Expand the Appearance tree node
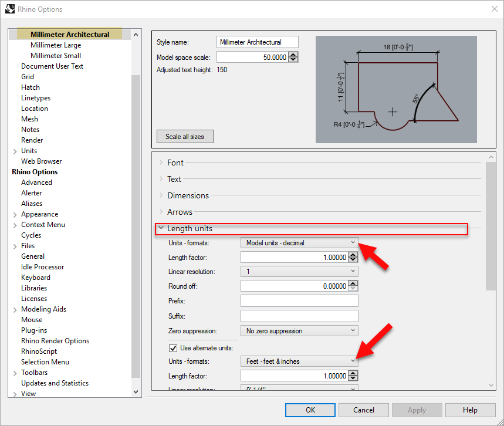Viewport: 504px width, 426px height. click(15, 215)
